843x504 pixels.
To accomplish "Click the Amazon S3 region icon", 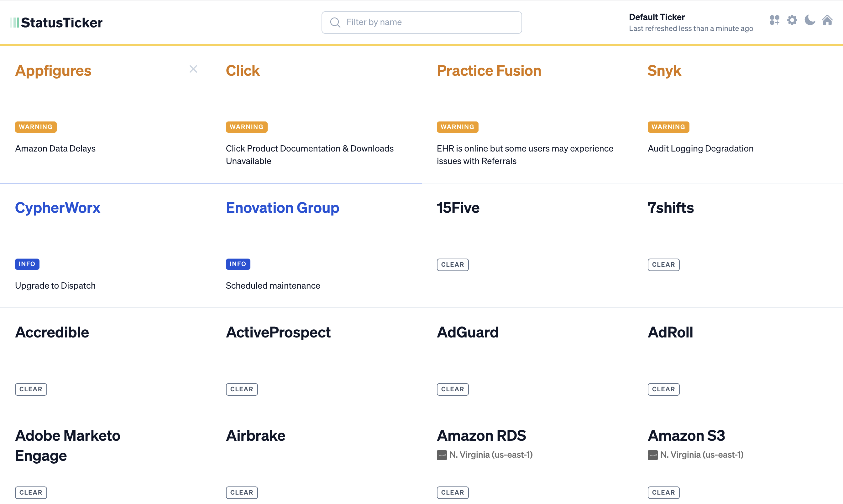I will click(x=652, y=455).
